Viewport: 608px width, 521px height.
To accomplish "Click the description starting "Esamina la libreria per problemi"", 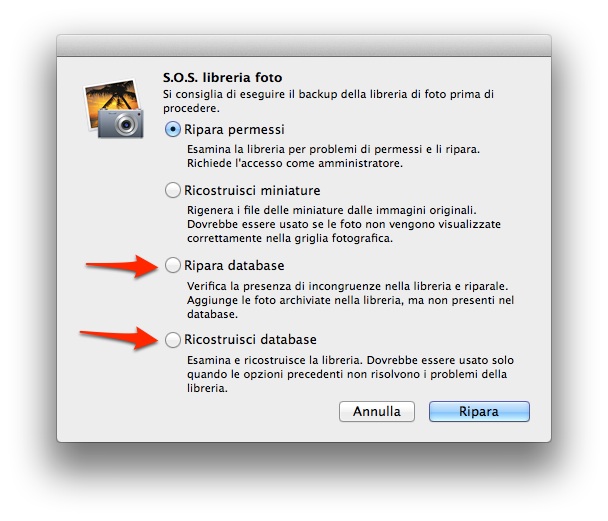I will [x=333, y=156].
